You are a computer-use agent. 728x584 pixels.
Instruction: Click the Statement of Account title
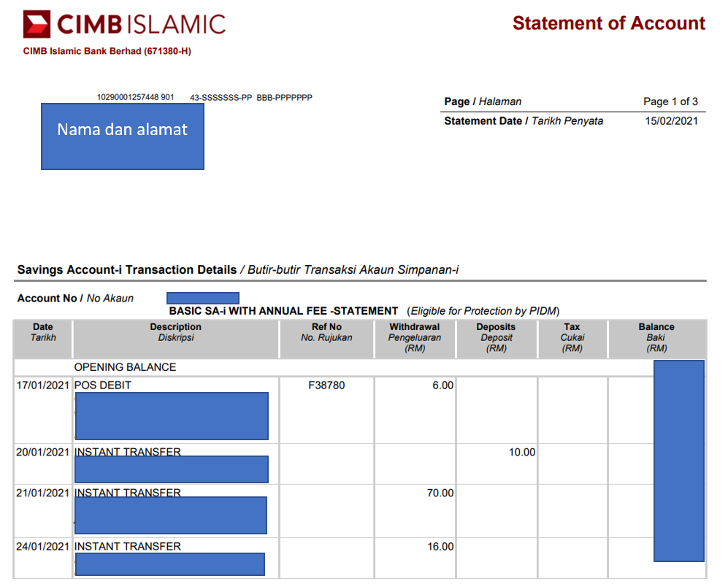pos(608,23)
